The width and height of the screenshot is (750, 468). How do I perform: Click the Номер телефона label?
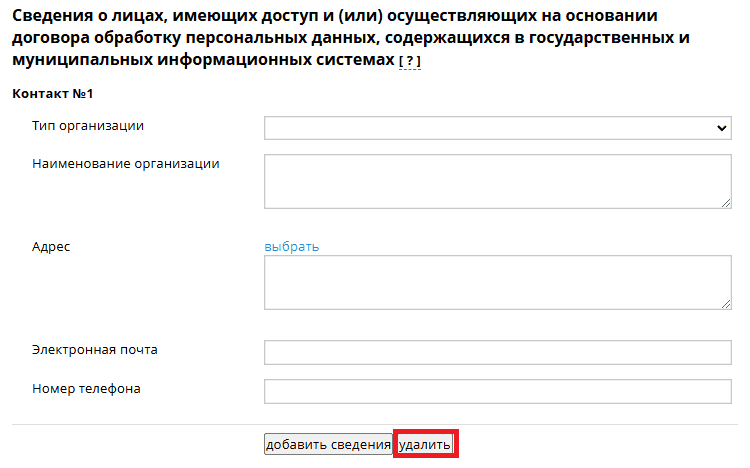pyautogui.click(x=86, y=389)
